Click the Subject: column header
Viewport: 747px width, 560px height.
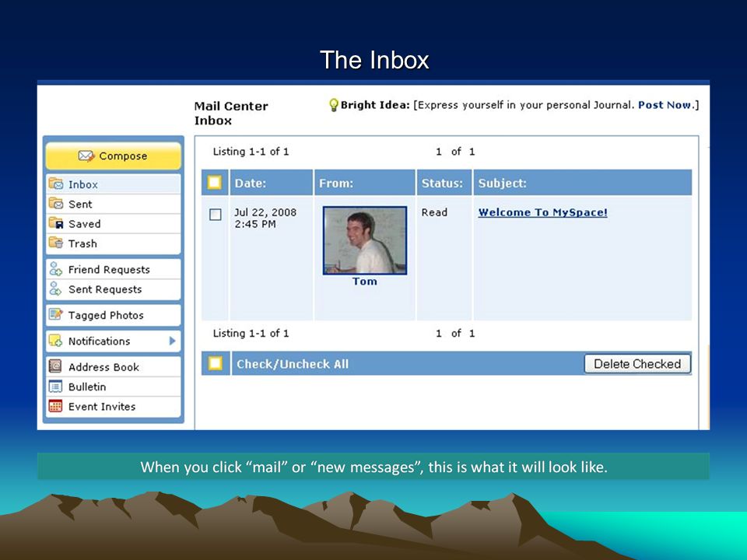pyautogui.click(x=502, y=183)
